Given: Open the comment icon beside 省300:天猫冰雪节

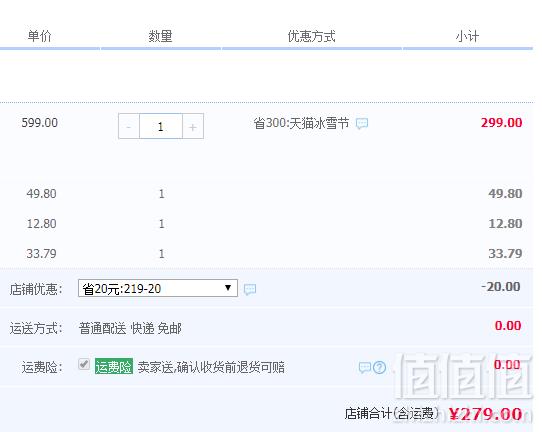Looking at the screenshot, I should (362, 123).
